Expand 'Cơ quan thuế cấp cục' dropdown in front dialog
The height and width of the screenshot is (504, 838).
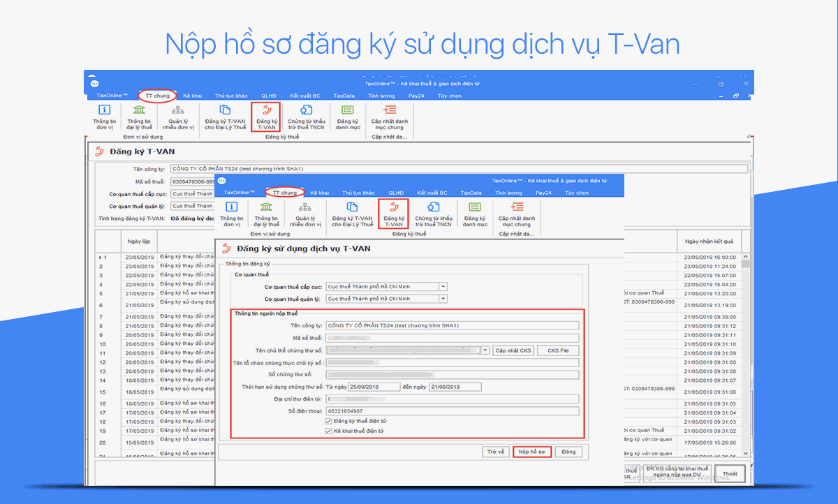click(x=443, y=287)
